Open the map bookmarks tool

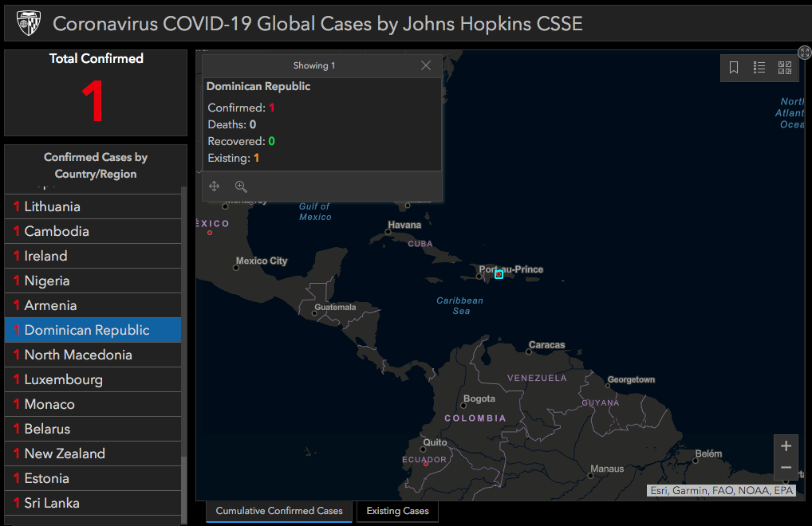coord(734,68)
